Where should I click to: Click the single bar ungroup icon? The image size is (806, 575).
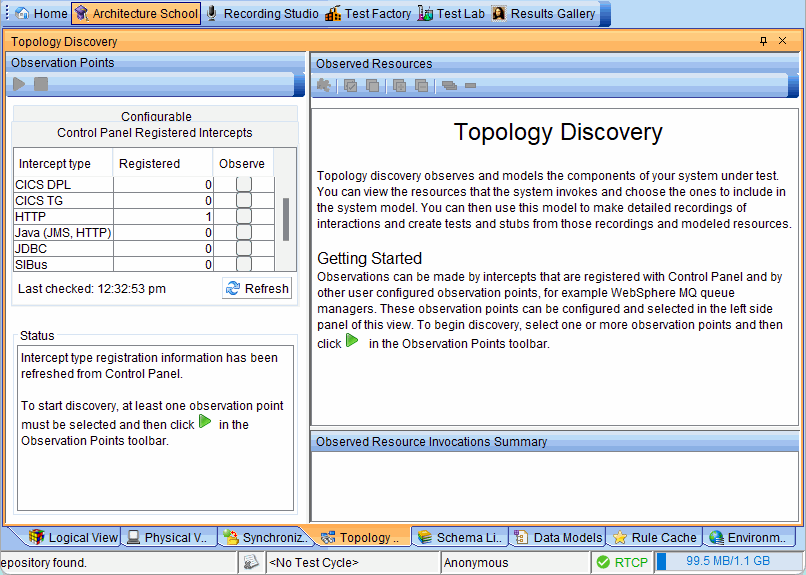click(x=470, y=85)
